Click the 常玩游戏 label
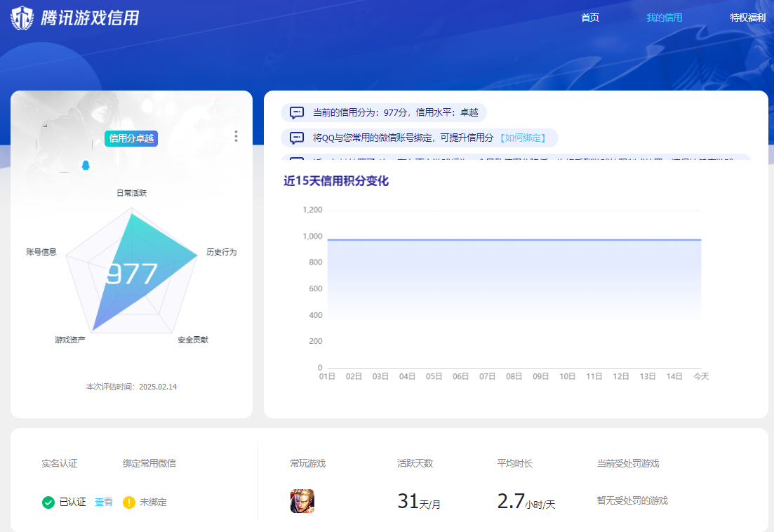The image size is (774, 532). 308,463
